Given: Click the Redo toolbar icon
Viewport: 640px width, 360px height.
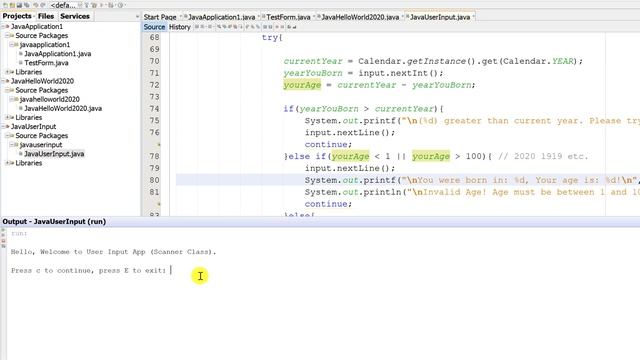Looking at the screenshot, I should click(x=44, y=5).
